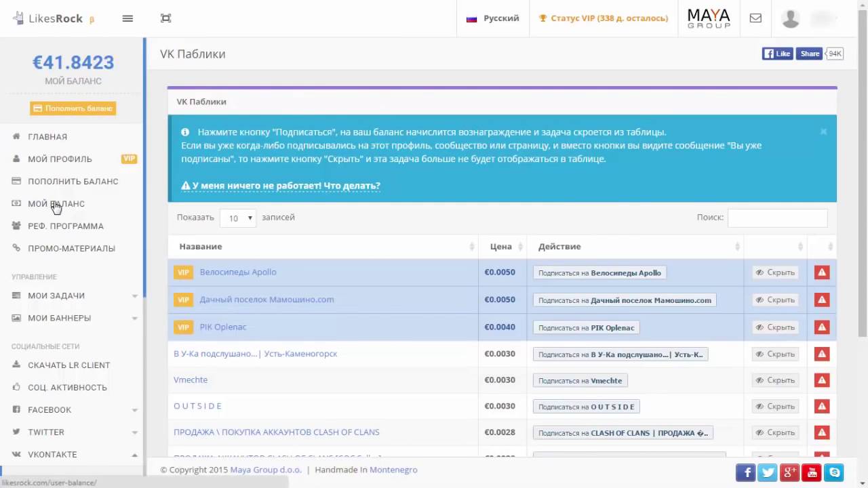Click the Skype social icon in footer
Image resolution: width=868 pixels, height=488 pixels.
(834, 472)
